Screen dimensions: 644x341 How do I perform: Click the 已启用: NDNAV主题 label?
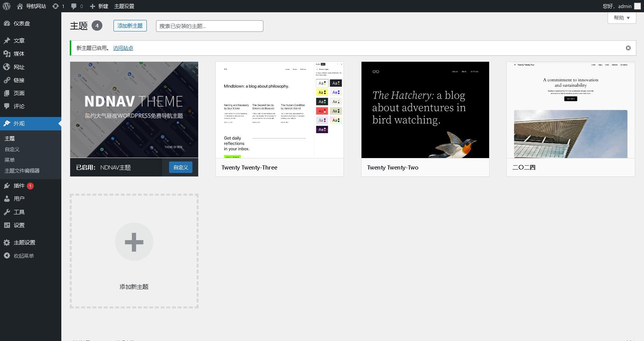[103, 168]
